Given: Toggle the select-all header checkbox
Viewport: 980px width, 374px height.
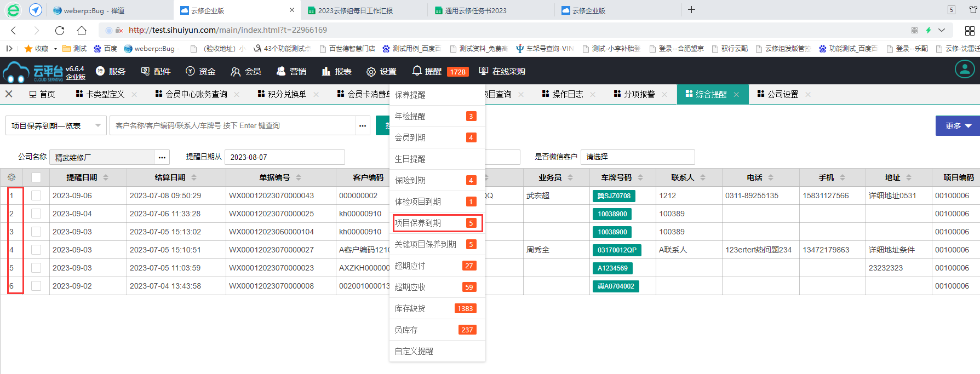Looking at the screenshot, I should [x=36, y=177].
